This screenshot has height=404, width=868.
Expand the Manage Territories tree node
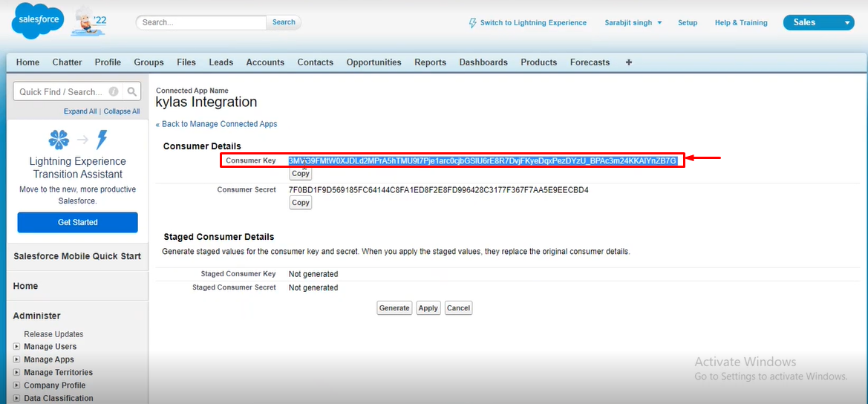click(16, 373)
